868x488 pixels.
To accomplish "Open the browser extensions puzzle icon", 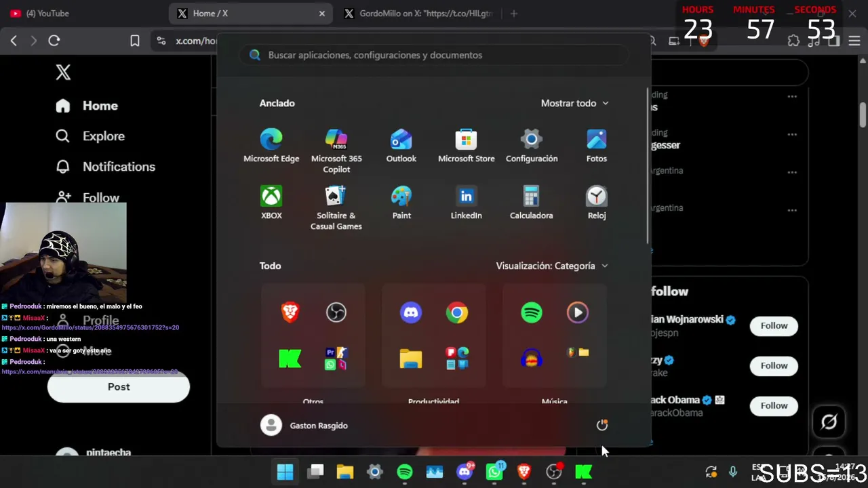I will [x=793, y=41].
